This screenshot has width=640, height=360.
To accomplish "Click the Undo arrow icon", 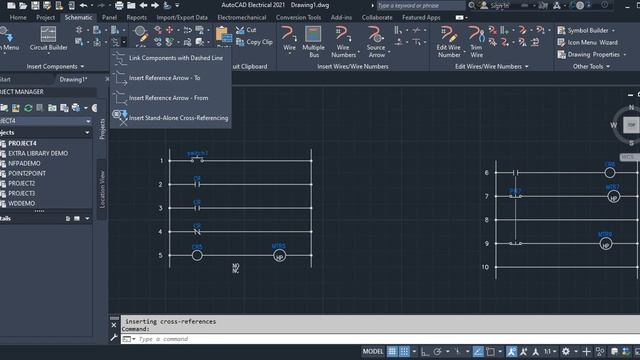I will click(83, 5).
